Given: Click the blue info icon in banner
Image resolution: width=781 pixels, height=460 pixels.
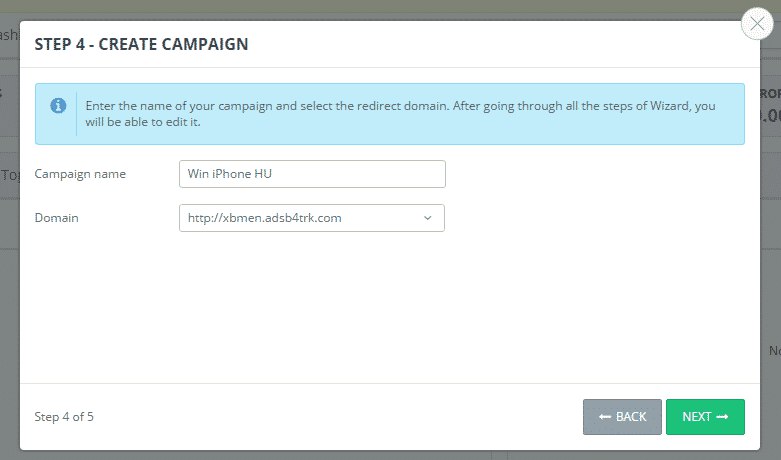Looking at the screenshot, I should tap(58, 105).
